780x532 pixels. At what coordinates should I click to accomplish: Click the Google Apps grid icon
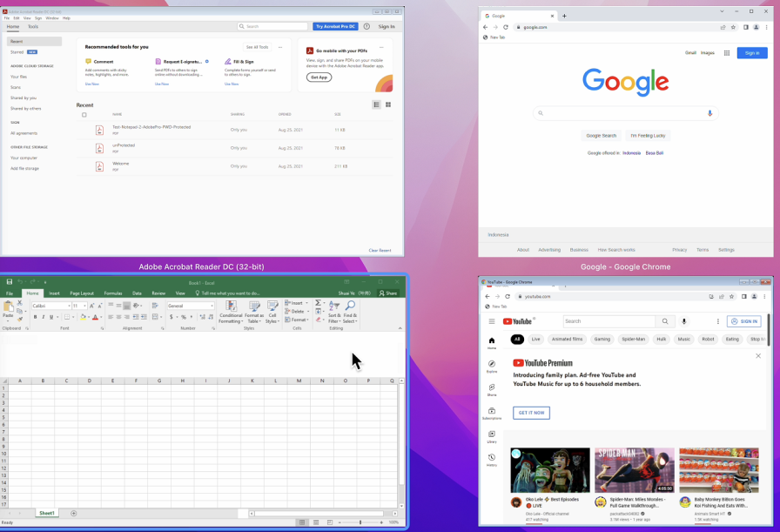pos(727,53)
